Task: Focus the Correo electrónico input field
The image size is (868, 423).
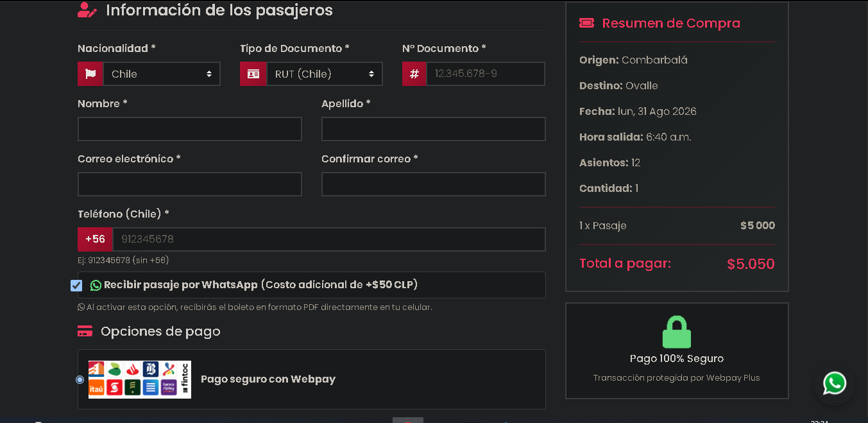Action: 190,184
